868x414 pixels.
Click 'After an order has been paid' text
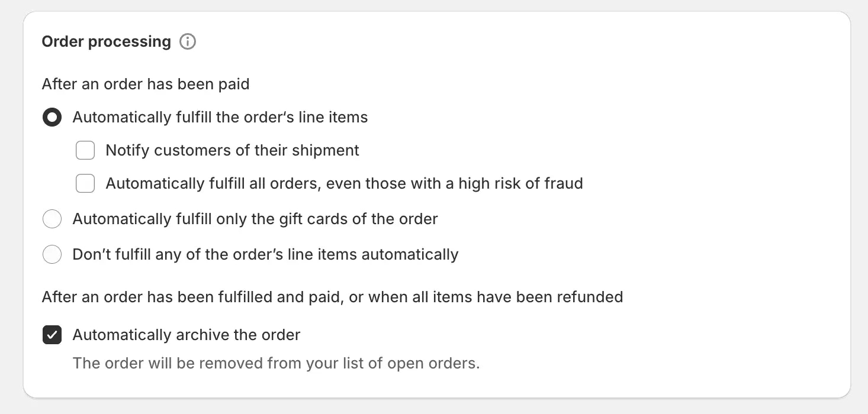[146, 84]
